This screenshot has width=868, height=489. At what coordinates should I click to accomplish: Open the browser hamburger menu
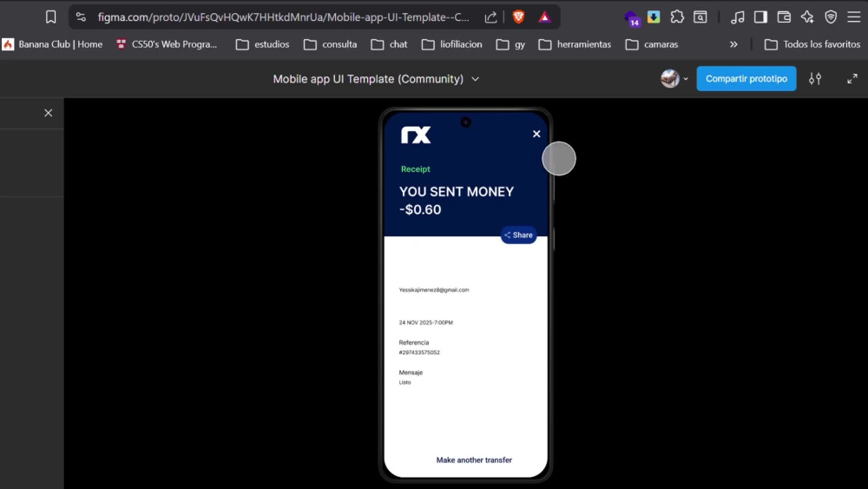click(x=853, y=17)
